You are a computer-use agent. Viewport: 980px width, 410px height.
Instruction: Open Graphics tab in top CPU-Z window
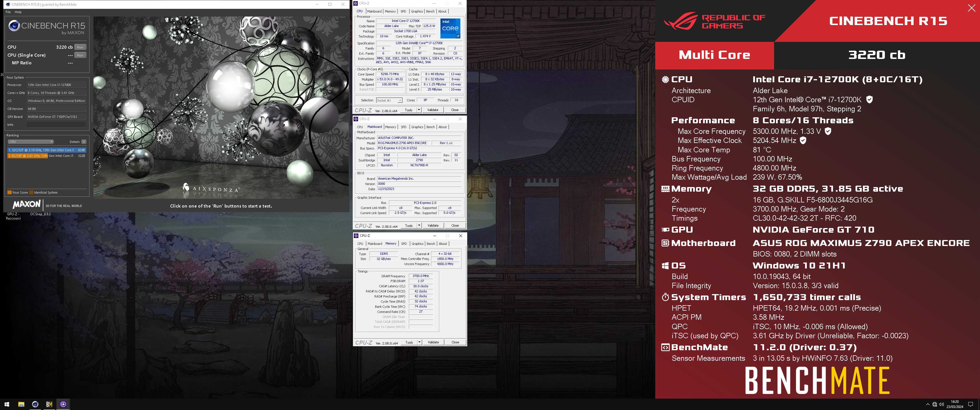click(x=417, y=11)
